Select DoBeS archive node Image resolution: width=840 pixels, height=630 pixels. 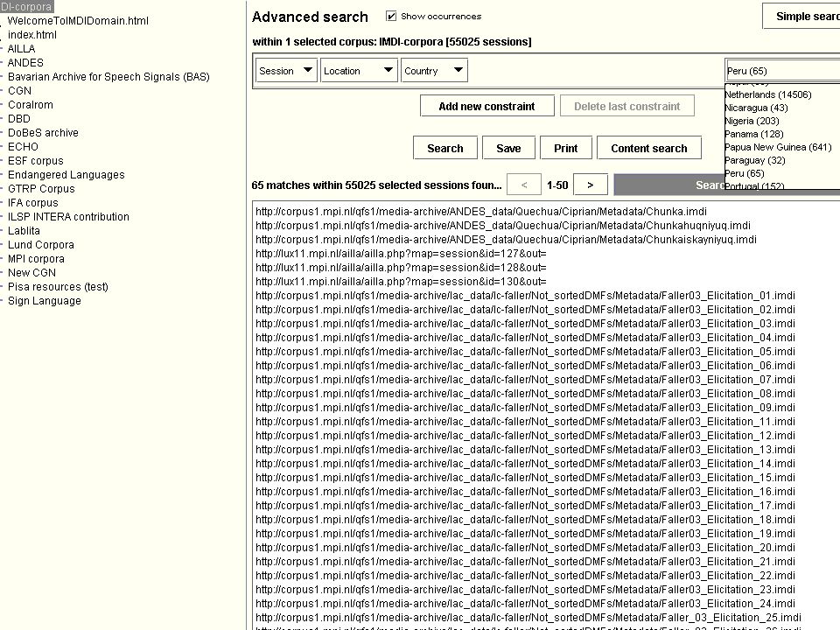tap(43, 132)
